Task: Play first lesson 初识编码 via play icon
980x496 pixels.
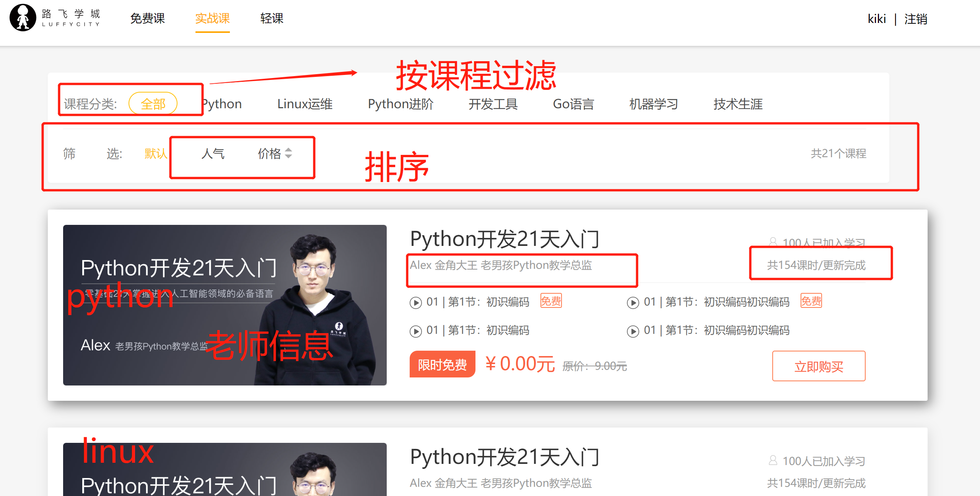Action: point(415,302)
